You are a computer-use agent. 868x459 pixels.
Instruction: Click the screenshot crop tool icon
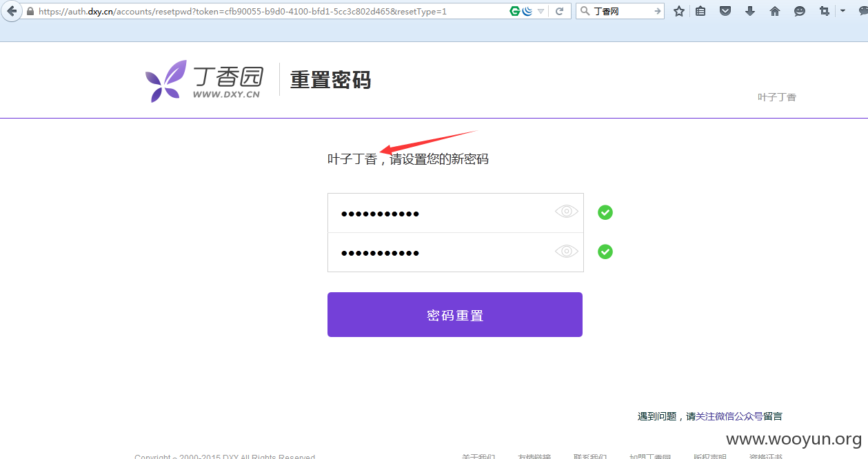[825, 11]
